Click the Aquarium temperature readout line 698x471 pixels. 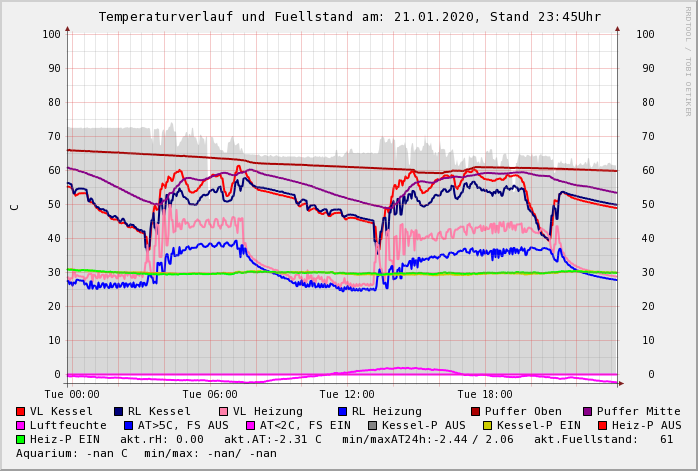click(146, 453)
